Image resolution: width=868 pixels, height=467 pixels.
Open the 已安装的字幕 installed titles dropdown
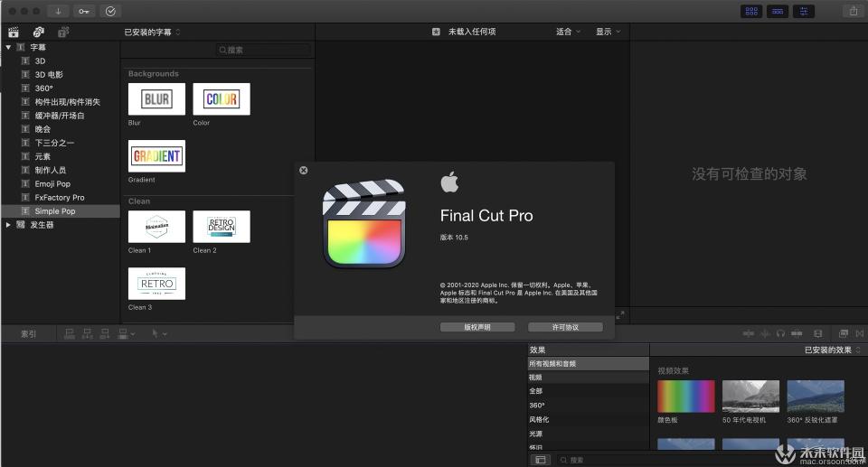(152, 33)
